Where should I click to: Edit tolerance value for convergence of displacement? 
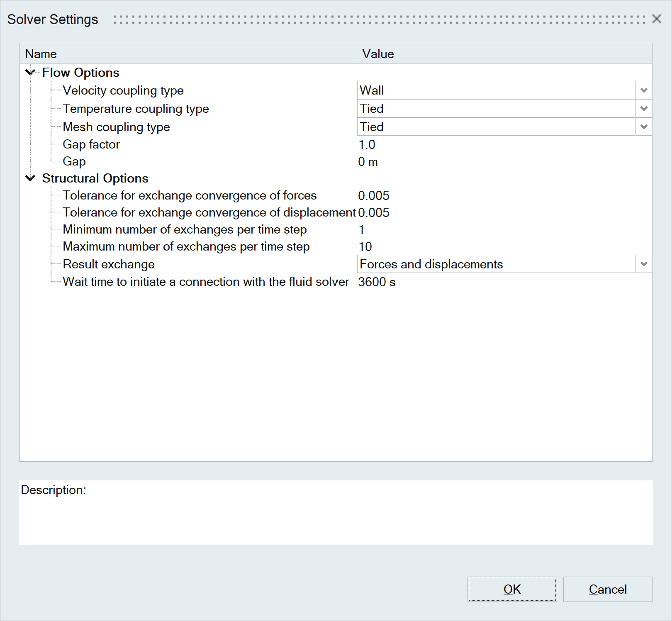coord(374,213)
